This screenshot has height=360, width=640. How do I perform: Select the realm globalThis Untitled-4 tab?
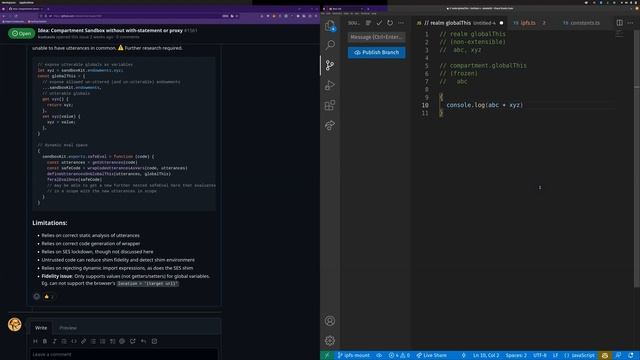pyautogui.click(x=460, y=23)
